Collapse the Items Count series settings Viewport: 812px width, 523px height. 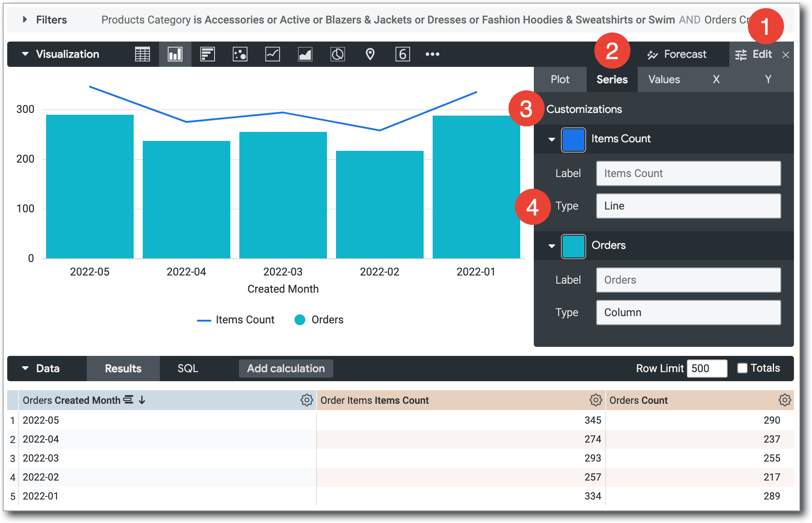click(x=551, y=139)
